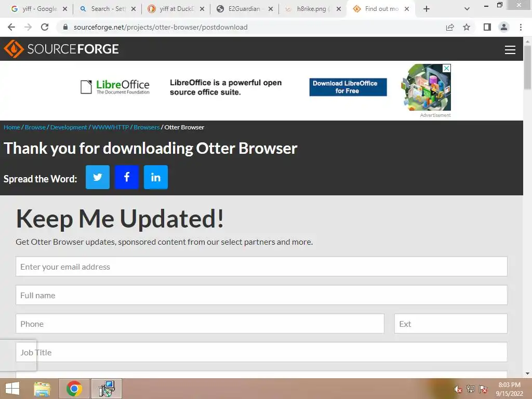Open Chrome's three-dot menu
Viewport: 532px width, 399px height.
[521, 27]
